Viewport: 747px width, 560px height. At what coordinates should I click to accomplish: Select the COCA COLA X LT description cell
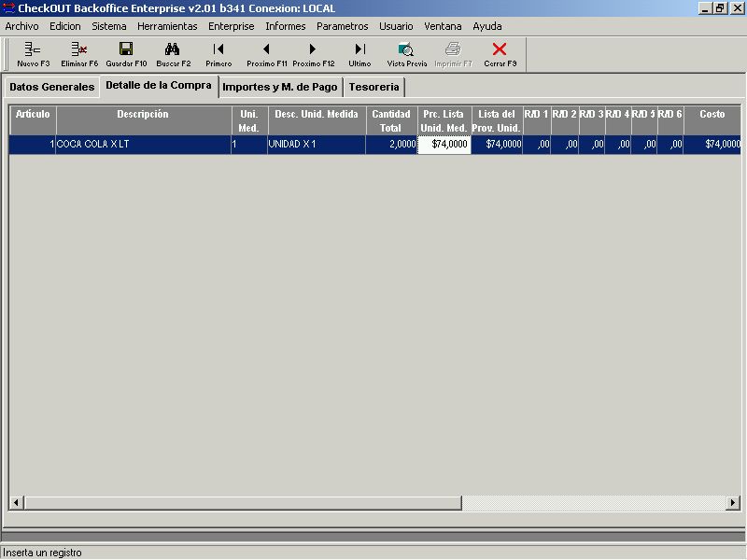(x=144, y=145)
